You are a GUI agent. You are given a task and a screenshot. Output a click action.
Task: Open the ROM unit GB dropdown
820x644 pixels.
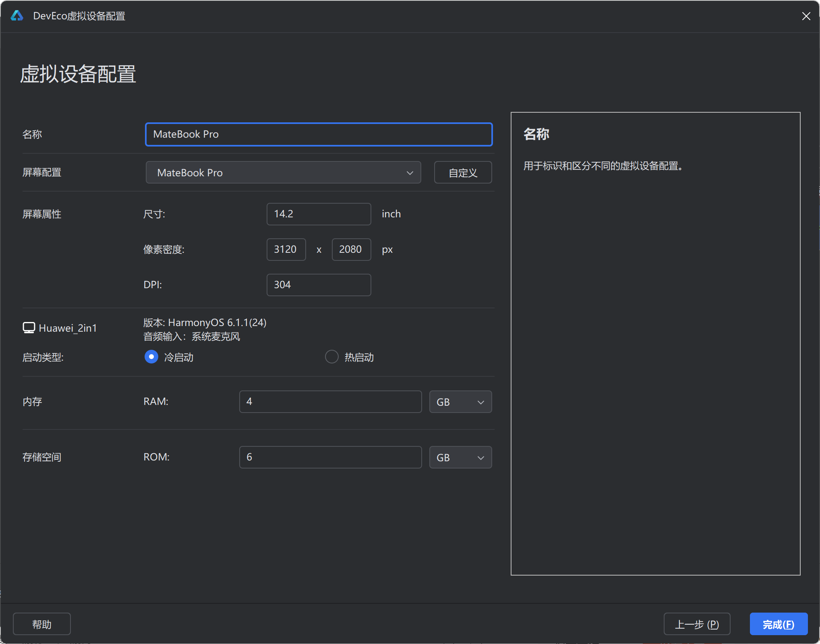[461, 457]
